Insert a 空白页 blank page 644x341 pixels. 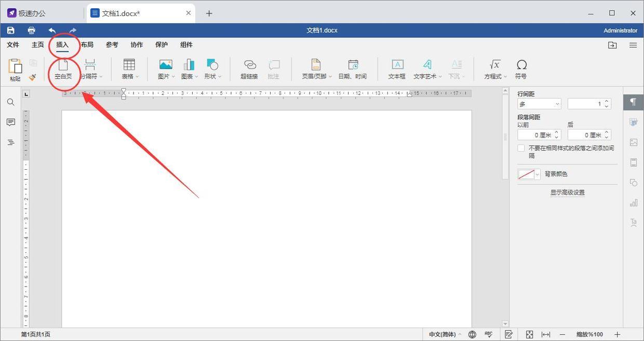tap(63, 70)
